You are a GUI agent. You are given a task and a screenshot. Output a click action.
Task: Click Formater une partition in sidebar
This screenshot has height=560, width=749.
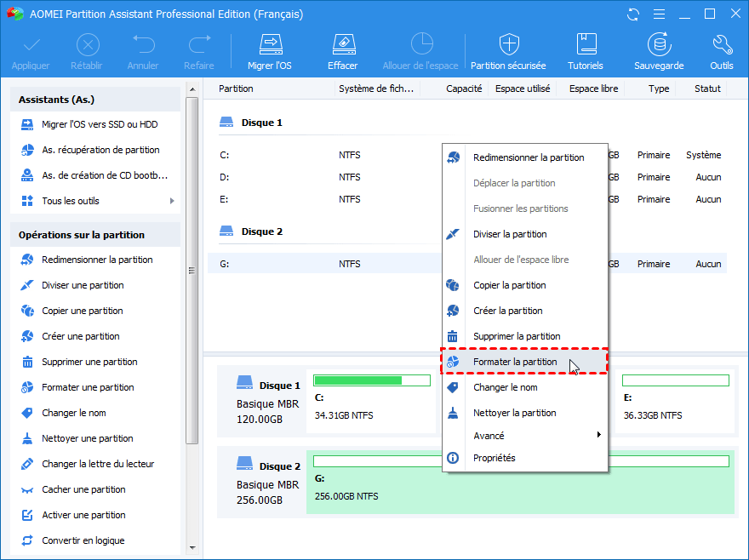click(x=95, y=387)
